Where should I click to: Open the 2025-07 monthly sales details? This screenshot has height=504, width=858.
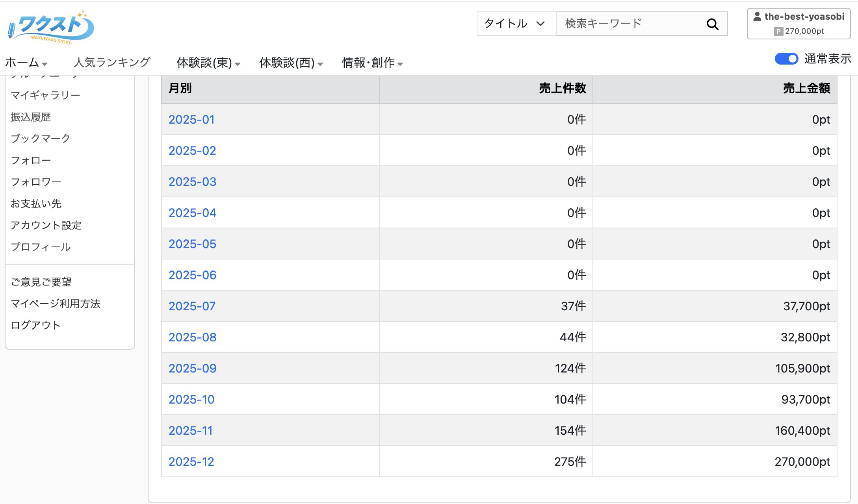192,306
